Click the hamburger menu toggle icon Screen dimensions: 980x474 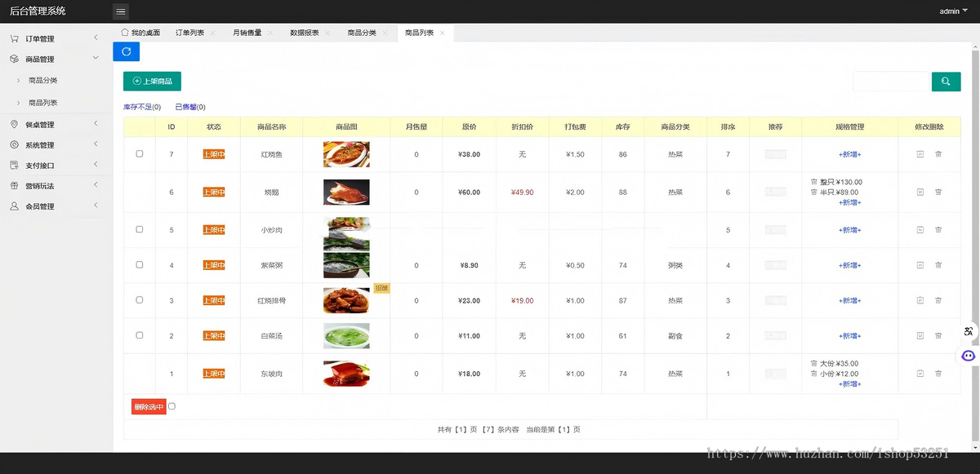[121, 11]
